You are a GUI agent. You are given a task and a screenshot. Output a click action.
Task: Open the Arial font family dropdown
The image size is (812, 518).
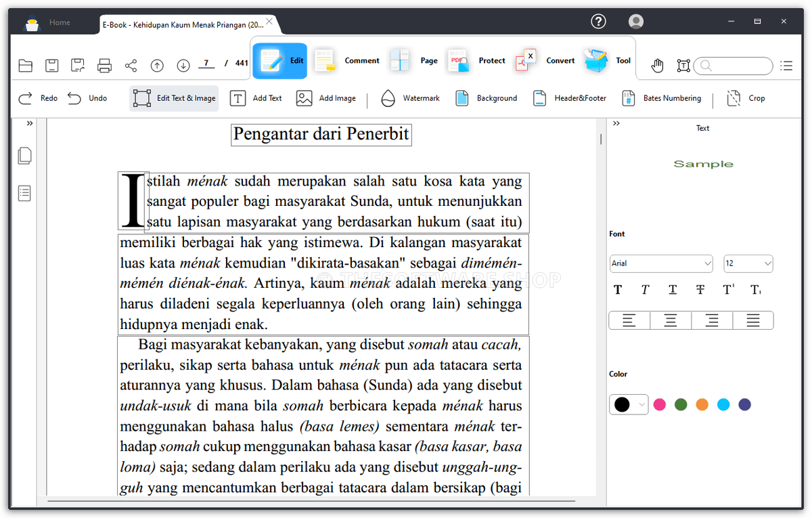661,263
